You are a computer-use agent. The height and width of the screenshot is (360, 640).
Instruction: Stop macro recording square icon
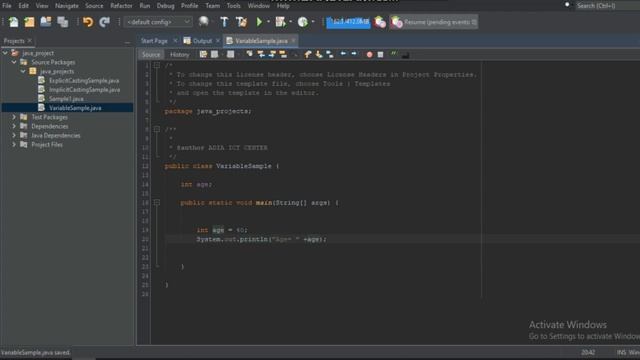click(x=380, y=55)
